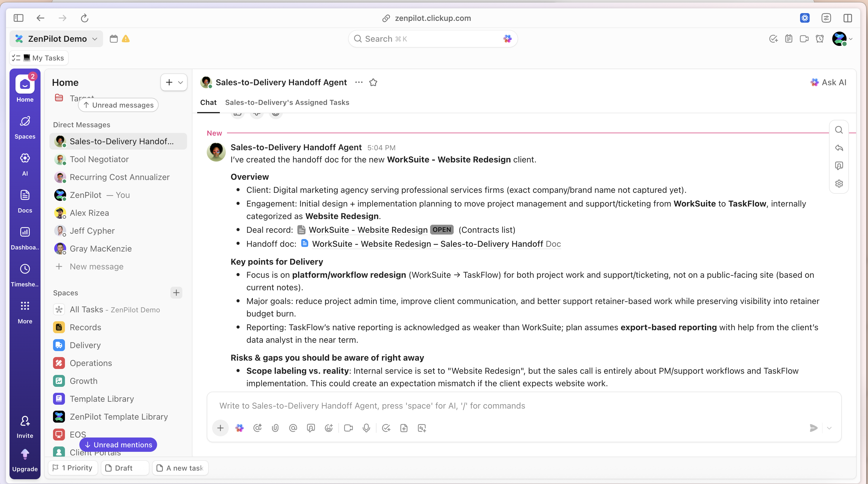
Task: Select the Chat tab
Action: (208, 103)
